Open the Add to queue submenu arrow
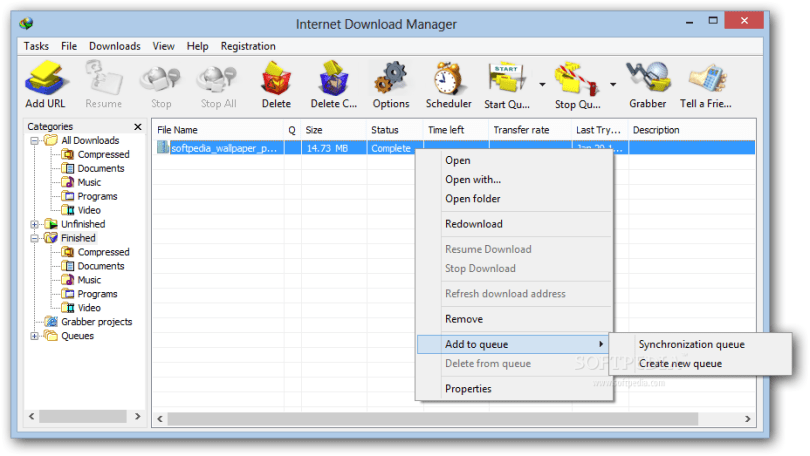The image size is (810, 456). (x=601, y=344)
